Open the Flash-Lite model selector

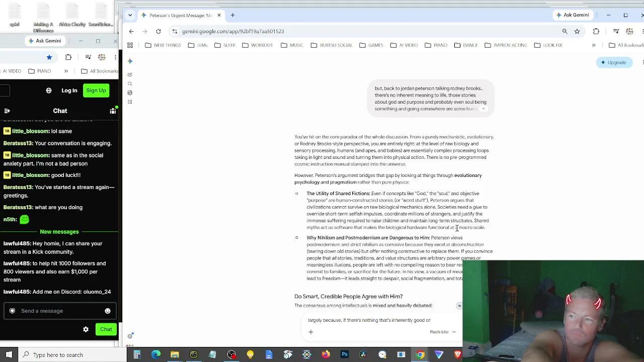click(x=443, y=332)
